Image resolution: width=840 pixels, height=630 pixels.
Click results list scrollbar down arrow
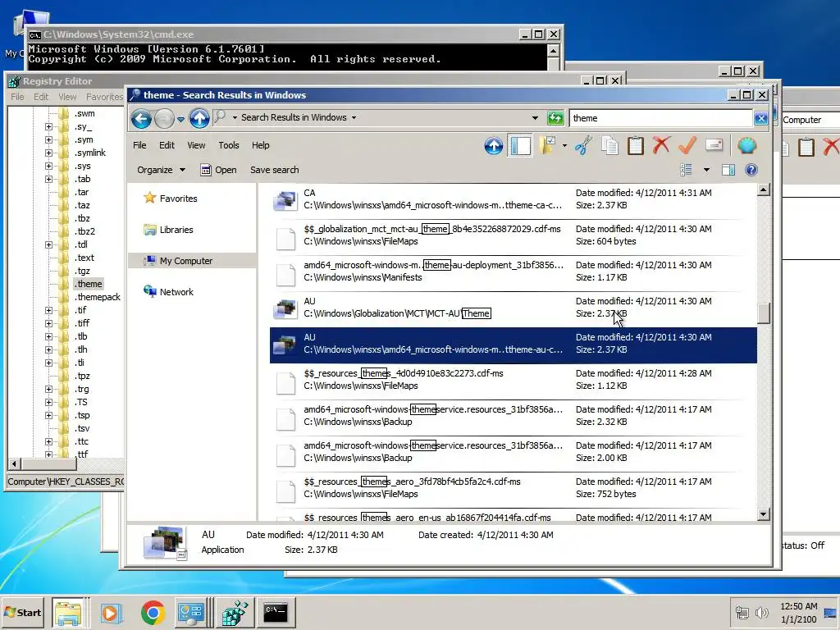point(764,514)
